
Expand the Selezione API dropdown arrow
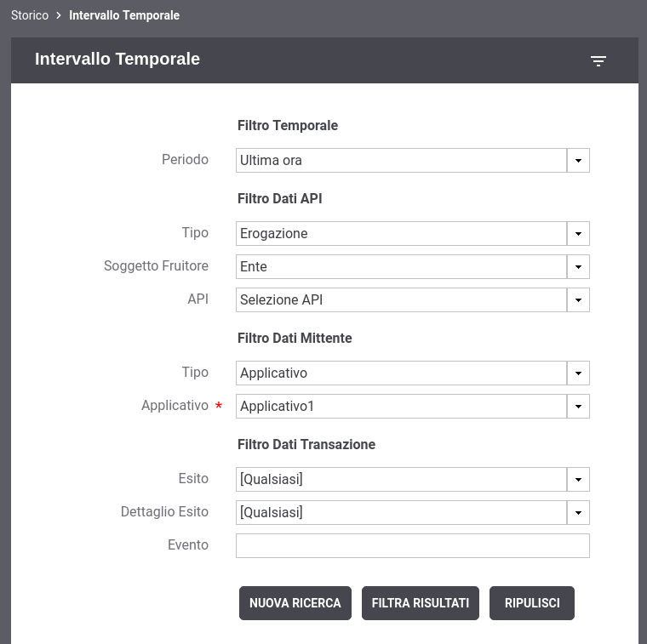click(579, 299)
